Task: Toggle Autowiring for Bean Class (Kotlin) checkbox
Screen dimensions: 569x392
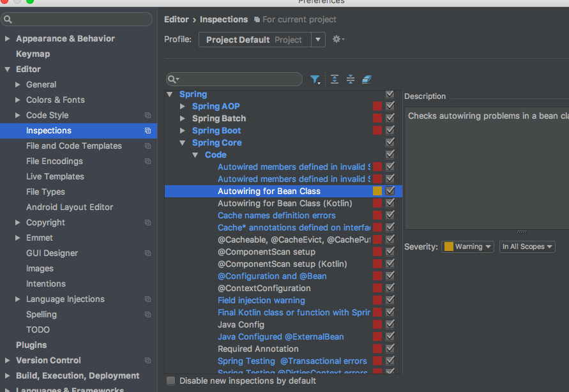Action: [390, 203]
